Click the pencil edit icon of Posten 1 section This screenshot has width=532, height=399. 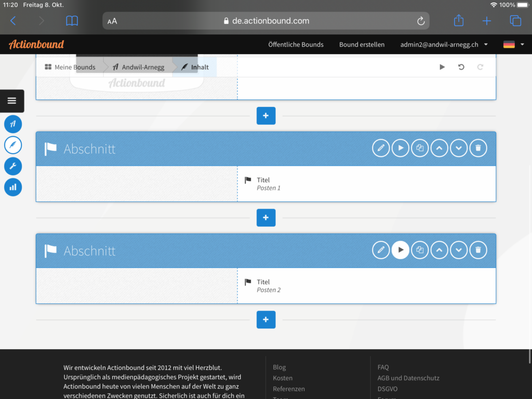[381, 148]
